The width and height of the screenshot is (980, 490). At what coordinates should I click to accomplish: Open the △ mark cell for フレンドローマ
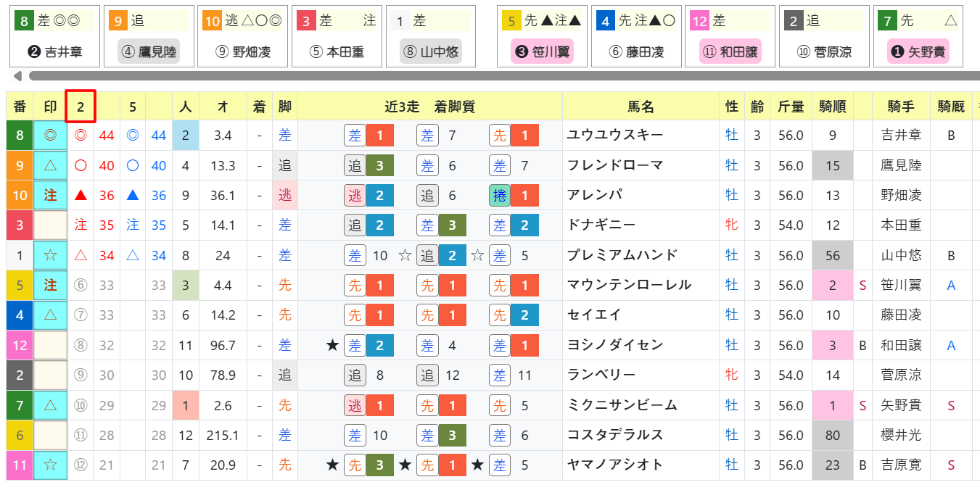pos(51,165)
